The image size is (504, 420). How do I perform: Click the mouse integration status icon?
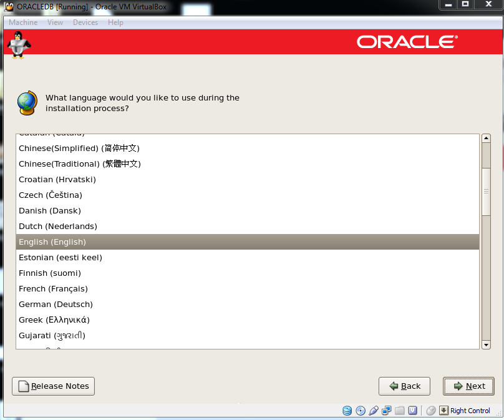pyautogui.click(x=431, y=411)
